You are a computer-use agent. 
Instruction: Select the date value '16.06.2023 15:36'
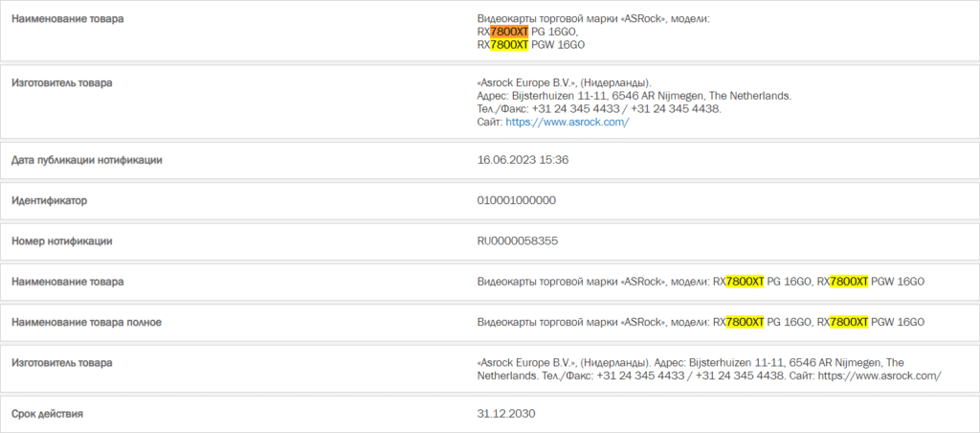point(523,160)
